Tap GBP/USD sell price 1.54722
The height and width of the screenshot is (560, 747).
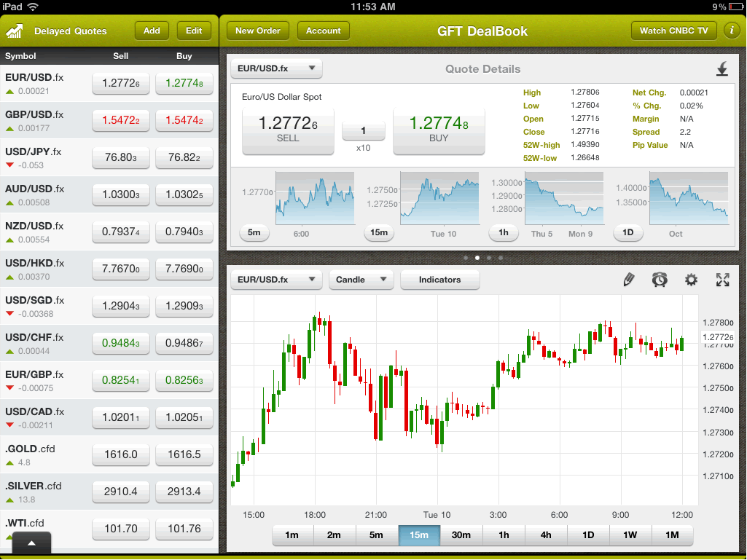pyautogui.click(x=121, y=120)
